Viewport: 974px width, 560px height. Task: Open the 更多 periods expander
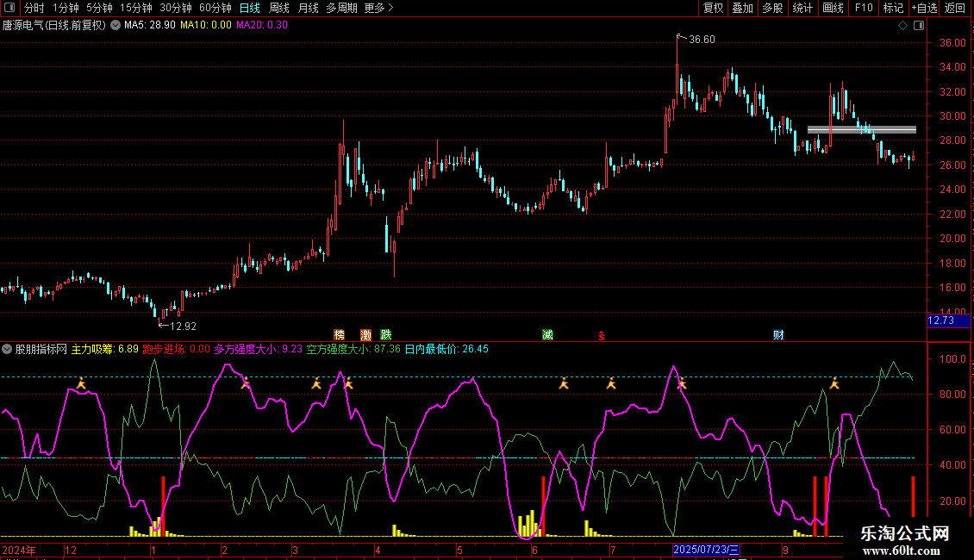[378, 8]
